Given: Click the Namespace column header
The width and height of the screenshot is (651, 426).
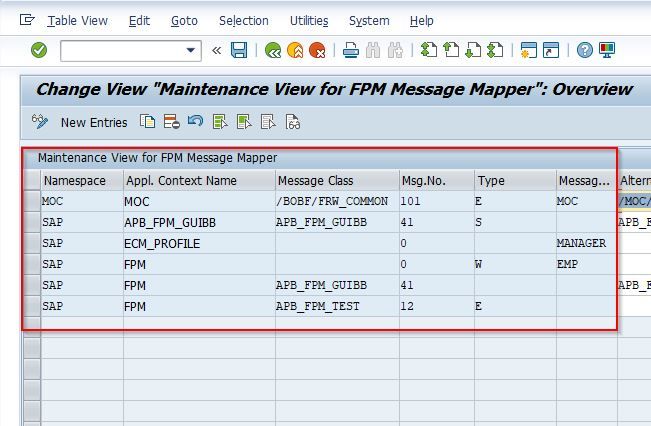Looking at the screenshot, I should [x=82, y=181].
